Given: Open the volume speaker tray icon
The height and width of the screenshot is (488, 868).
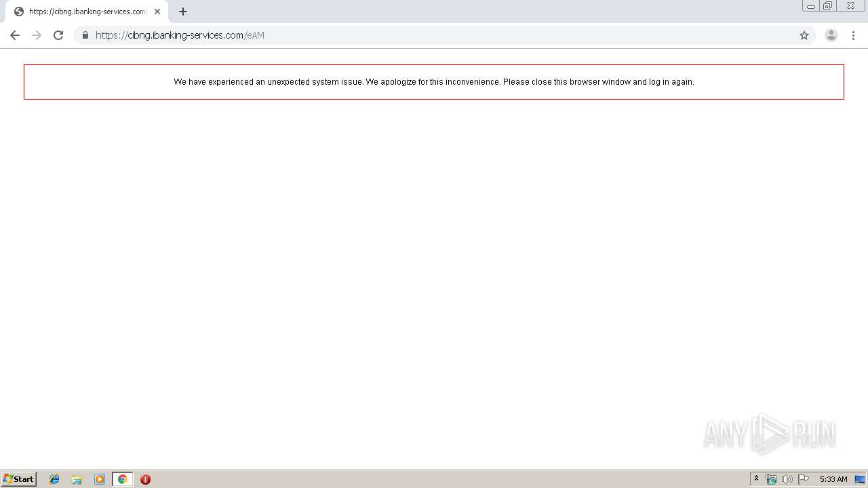Looking at the screenshot, I should 787,479.
